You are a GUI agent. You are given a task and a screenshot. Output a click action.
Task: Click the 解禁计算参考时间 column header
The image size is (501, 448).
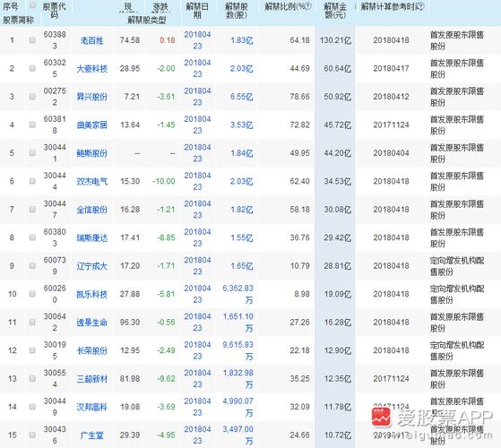click(390, 6)
